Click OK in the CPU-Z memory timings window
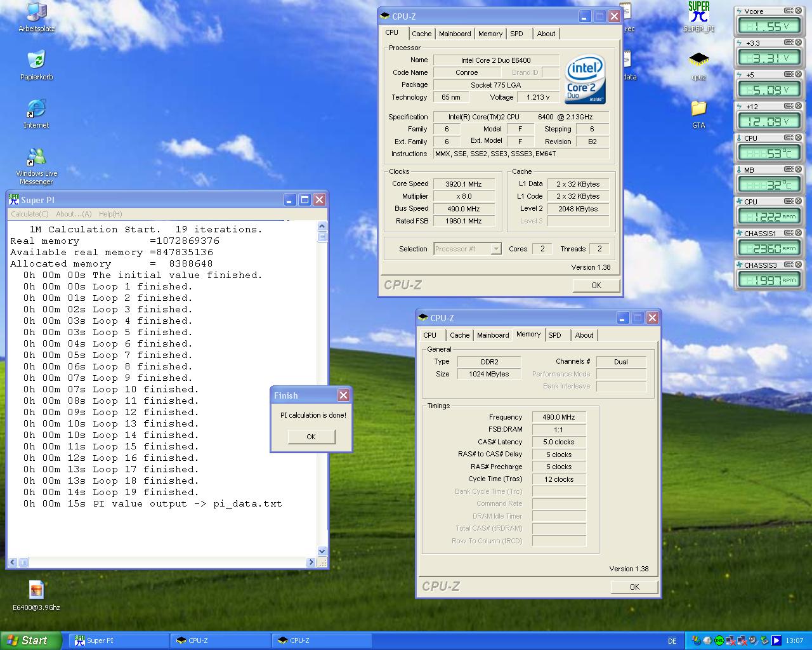Screen dimensions: 812x650 coord(634,587)
